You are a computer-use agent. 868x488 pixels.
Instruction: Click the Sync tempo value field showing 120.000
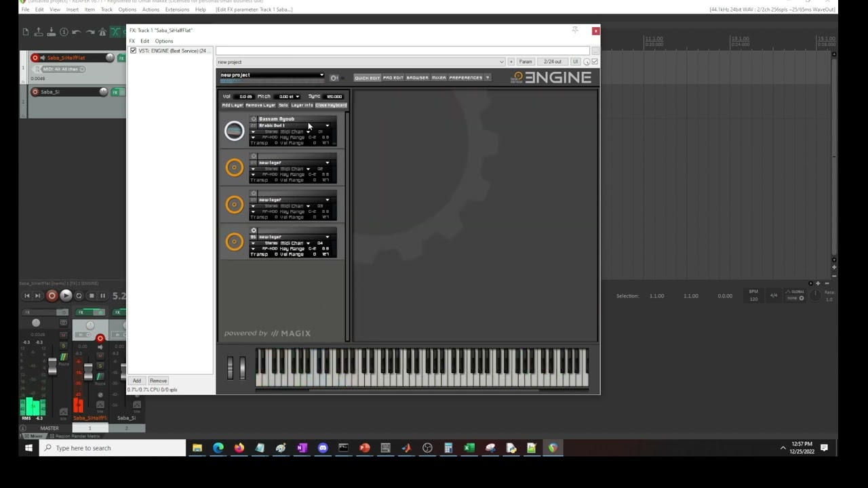click(334, 96)
